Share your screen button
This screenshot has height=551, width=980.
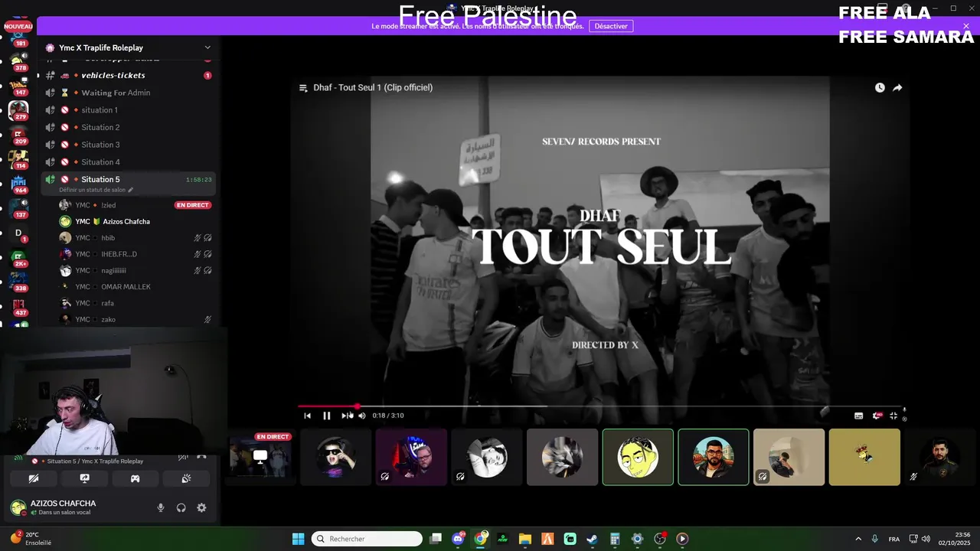[x=84, y=478]
